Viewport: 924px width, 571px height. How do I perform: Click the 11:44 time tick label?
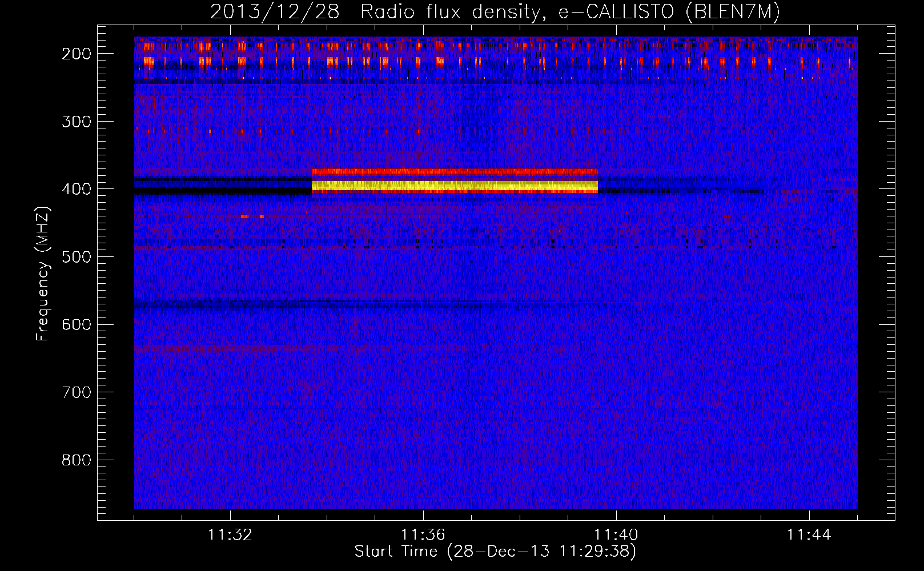coord(809,535)
